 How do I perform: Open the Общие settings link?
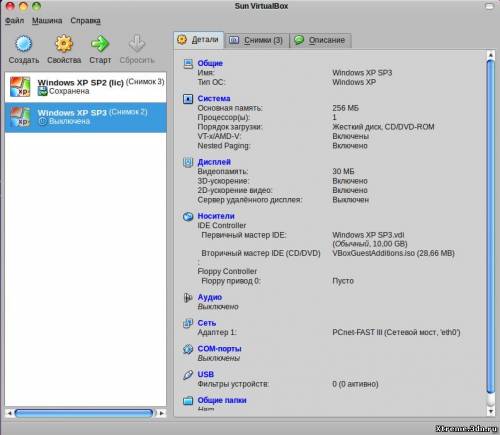[210, 63]
